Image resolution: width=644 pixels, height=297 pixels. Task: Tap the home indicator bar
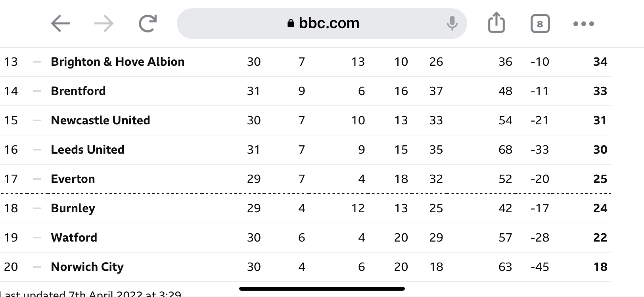322,289
